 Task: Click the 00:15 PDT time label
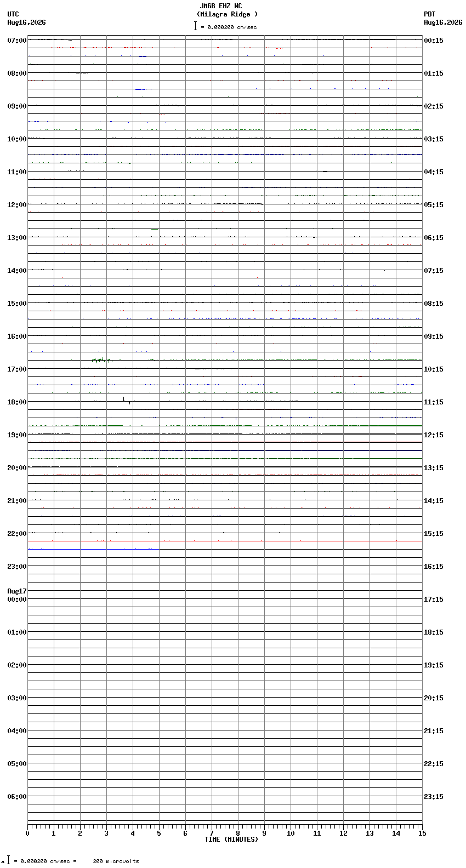coord(434,41)
